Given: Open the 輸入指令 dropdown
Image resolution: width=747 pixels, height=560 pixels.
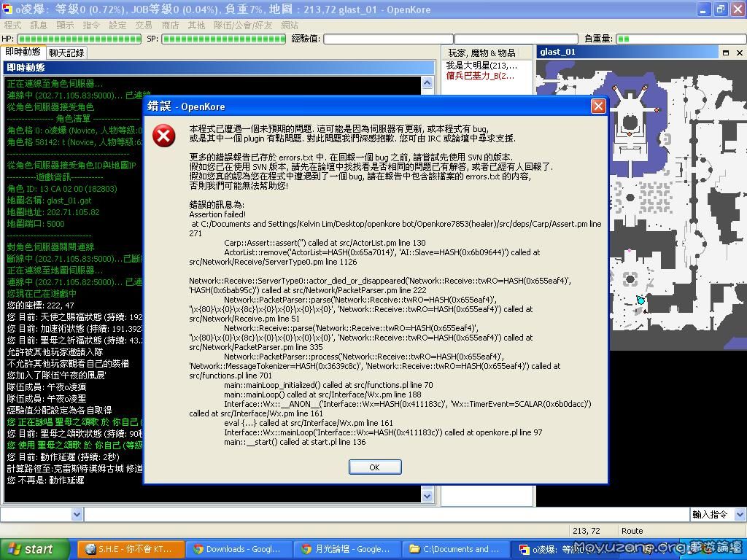Looking at the screenshot, I should click(x=740, y=514).
